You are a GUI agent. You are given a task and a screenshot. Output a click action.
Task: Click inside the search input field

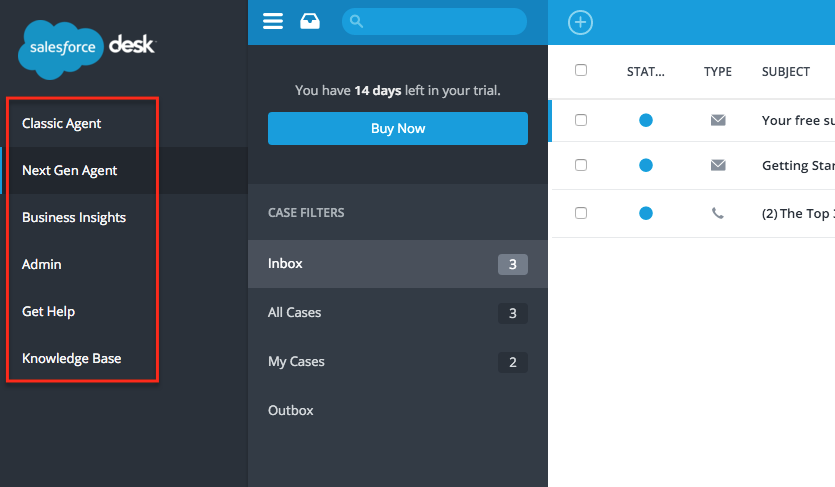click(435, 21)
